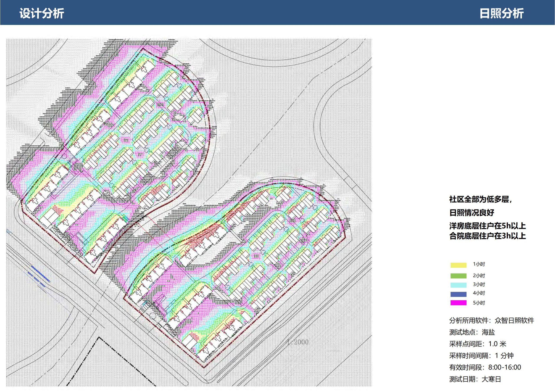Screen dimensions: 555x392
Task: Click the line 测试地点：海盐
Action: tap(472, 332)
